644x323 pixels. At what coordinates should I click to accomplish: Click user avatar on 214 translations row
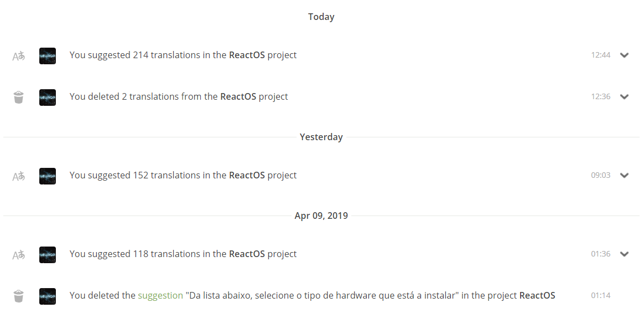click(48, 55)
